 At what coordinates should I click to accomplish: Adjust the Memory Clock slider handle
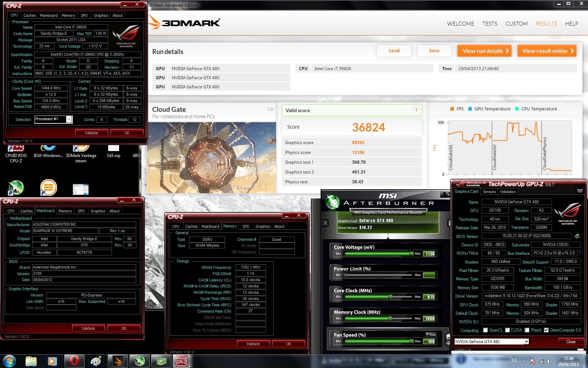click(390, 318)
